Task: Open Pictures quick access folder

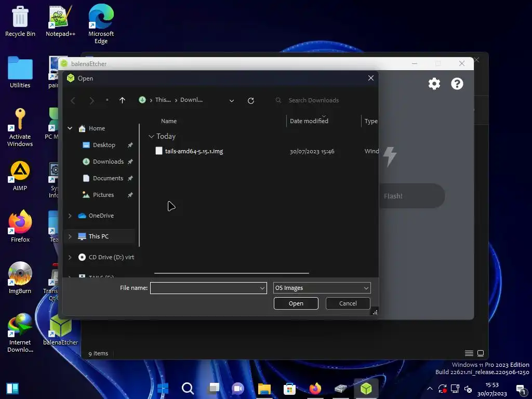Action: pos(103,195)
